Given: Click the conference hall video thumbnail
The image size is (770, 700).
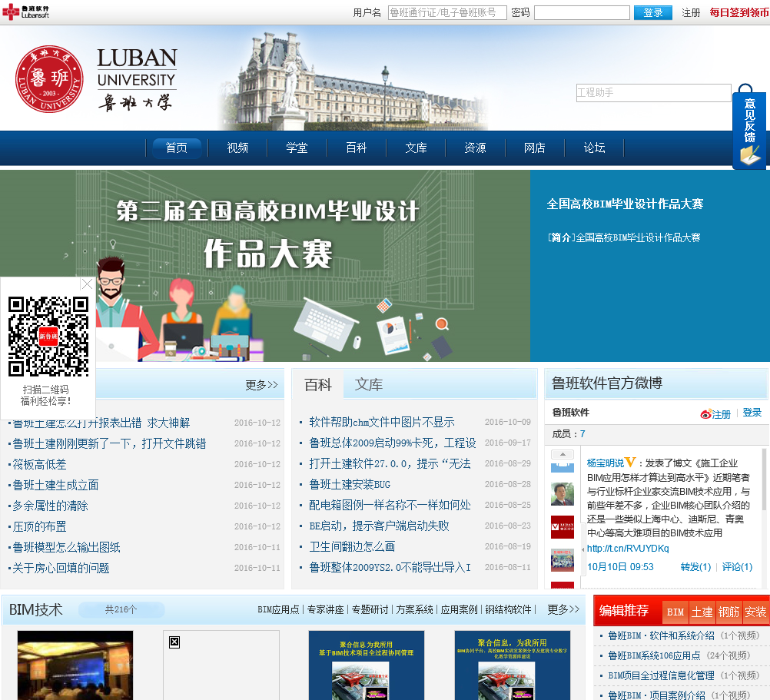Looking at the screenshot, I should point(75,665).
